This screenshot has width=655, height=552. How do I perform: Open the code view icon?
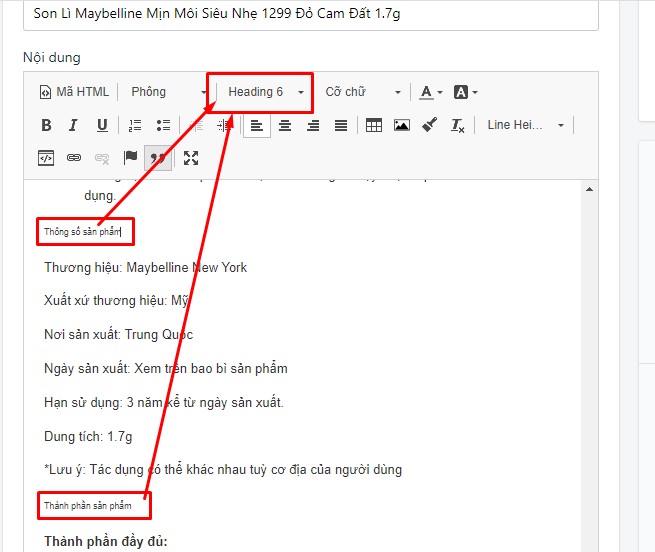pyautogui.click(x=46, y=158)
